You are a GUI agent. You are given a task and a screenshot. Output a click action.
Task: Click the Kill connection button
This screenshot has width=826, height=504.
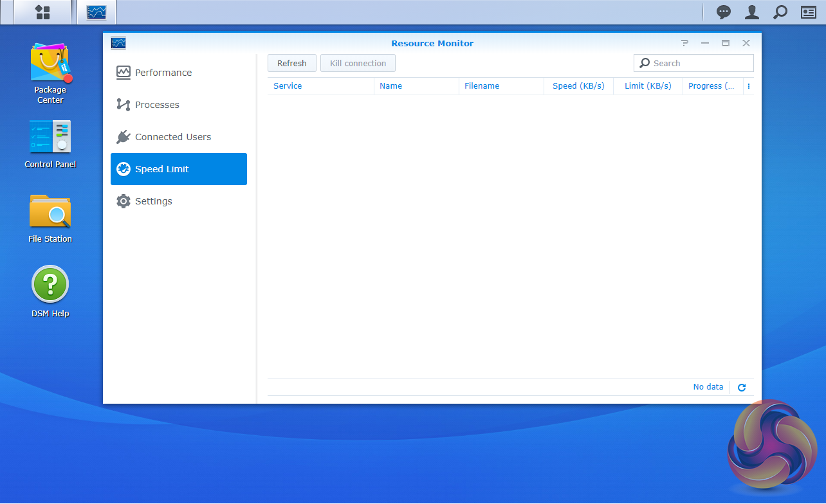click(x=358, y=63)
